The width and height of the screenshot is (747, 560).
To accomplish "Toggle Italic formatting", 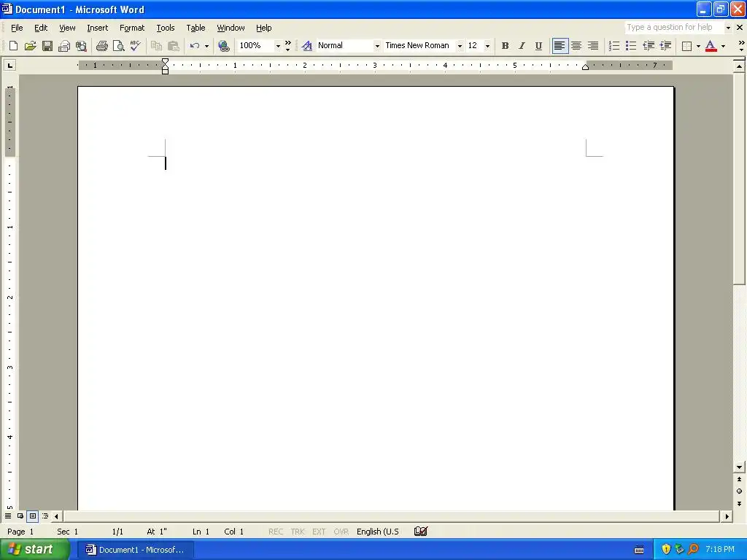I will tap(522, 46).
